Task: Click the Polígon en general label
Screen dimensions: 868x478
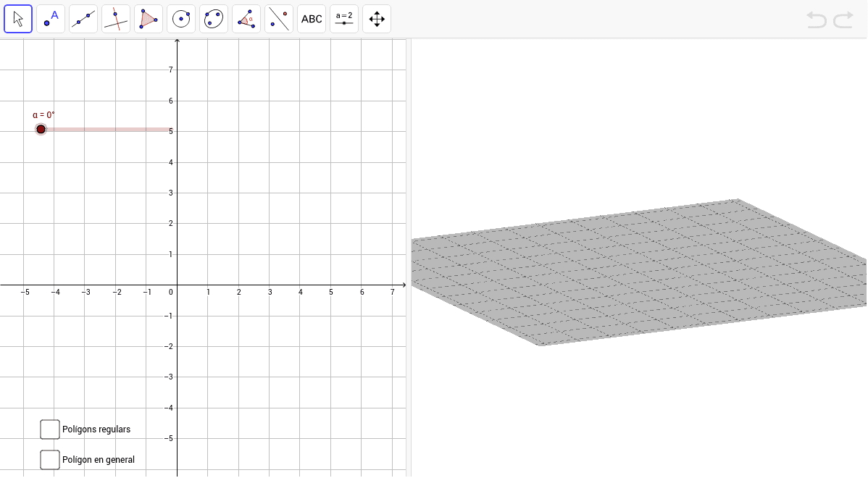Action: point(99,460)
